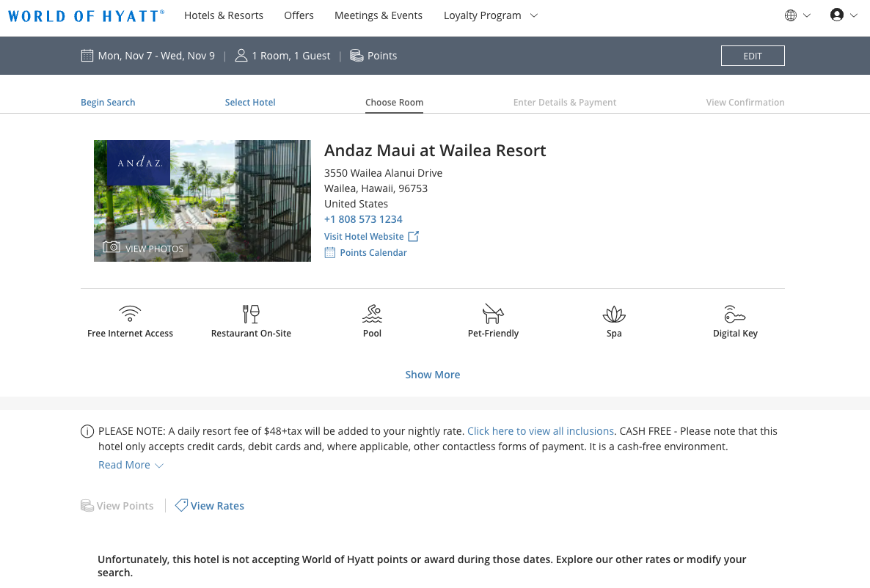Expand the Loyalty Program dropdown
870x588 pixels.
(x=490, y=15)
